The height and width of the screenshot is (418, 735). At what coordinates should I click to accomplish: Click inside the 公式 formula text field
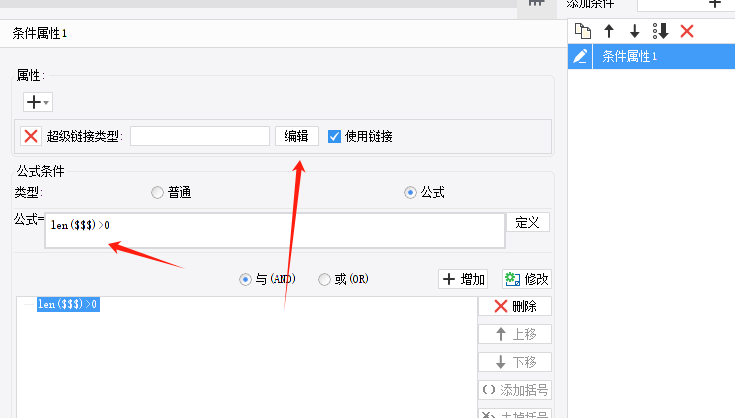pos(275,231)
